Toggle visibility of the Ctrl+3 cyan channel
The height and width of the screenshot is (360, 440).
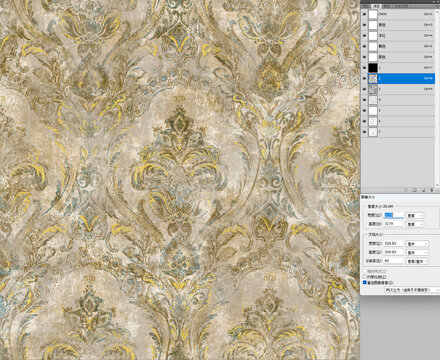(364, 25)
